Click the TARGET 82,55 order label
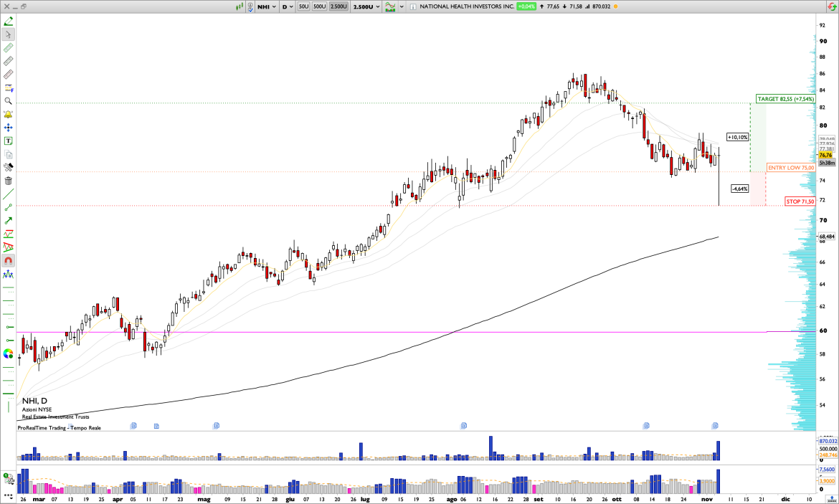 point(785,99)
